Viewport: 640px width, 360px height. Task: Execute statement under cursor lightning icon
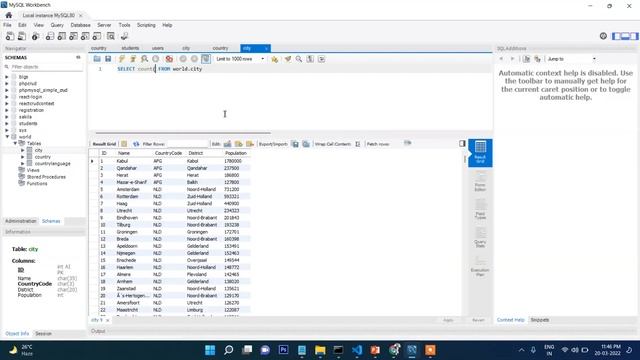pos(133,59)
